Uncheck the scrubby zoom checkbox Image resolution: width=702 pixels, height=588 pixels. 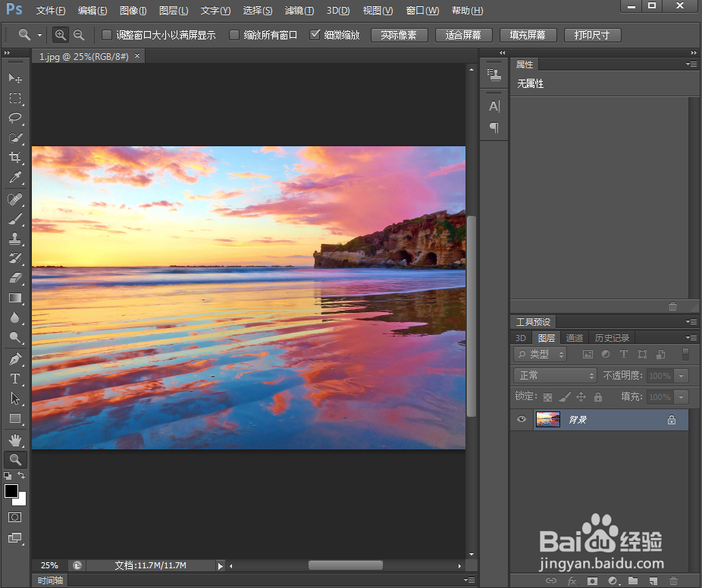[x=315, y=34]
